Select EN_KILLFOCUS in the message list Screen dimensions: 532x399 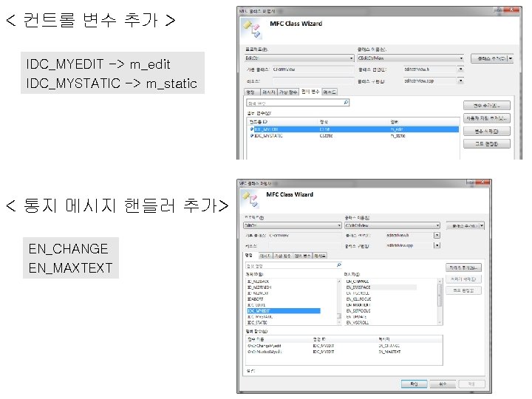click(358, 299)
